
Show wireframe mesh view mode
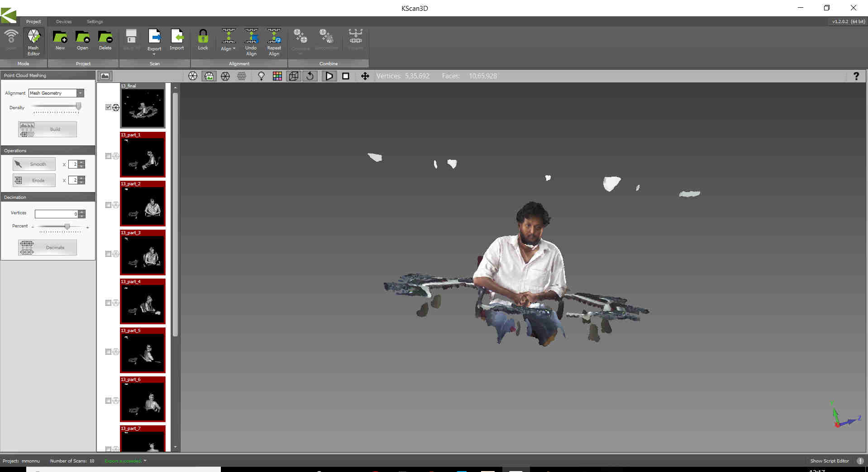click(x=225, y=76)
